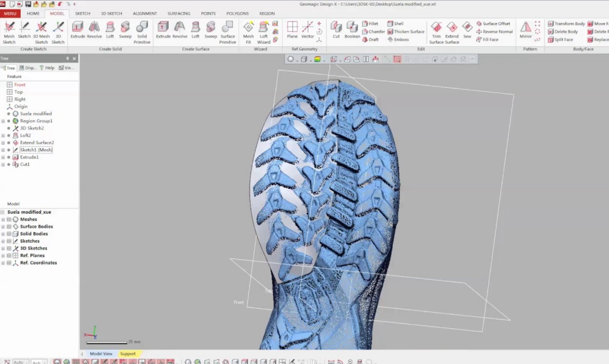This screenshot has width=609, height=364.
Task: Open the Loft Wizard tool
Action: pyautogui.click(x=263, y=32)
